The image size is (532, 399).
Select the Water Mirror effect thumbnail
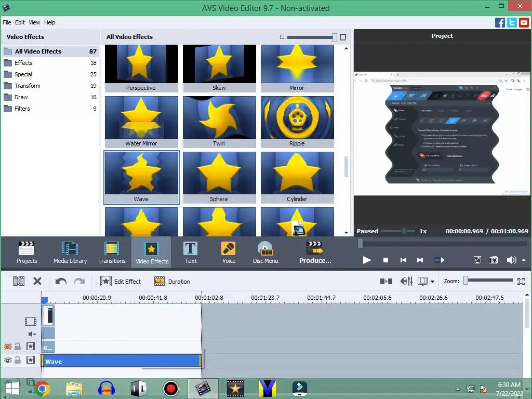pos(141,122)
